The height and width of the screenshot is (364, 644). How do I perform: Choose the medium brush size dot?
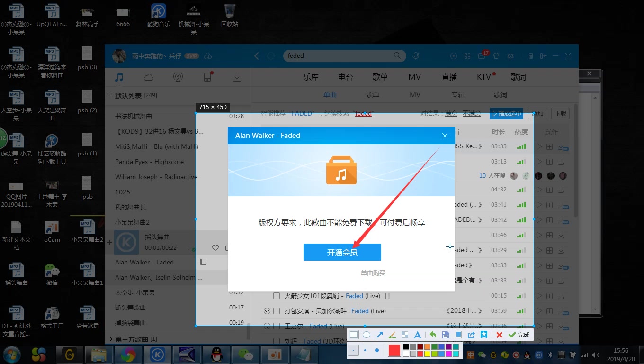pyautogui.click(x=365, y=351)
